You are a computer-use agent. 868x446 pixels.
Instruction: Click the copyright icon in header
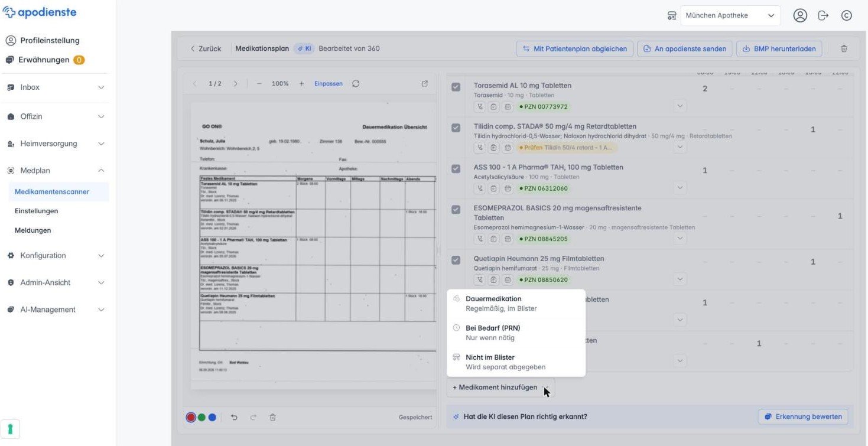(x=846, y=15)
